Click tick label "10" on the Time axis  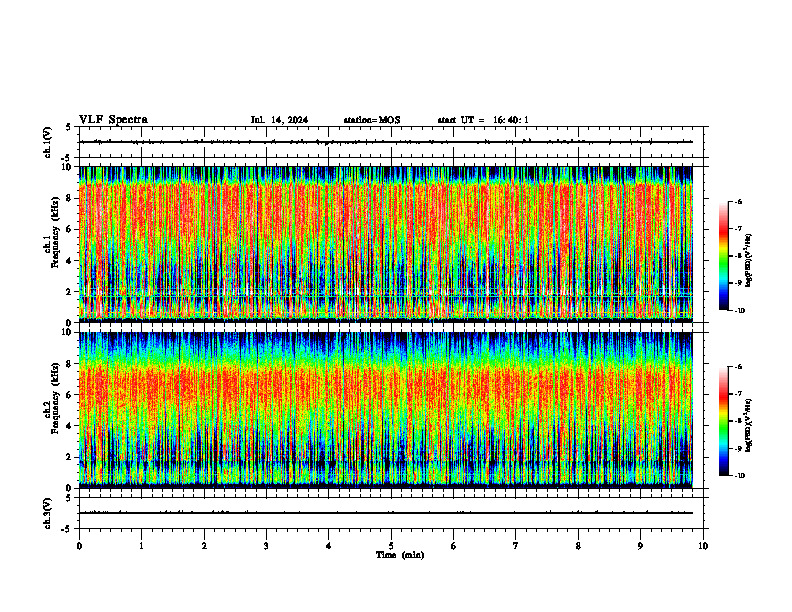[x=703, y=546]
